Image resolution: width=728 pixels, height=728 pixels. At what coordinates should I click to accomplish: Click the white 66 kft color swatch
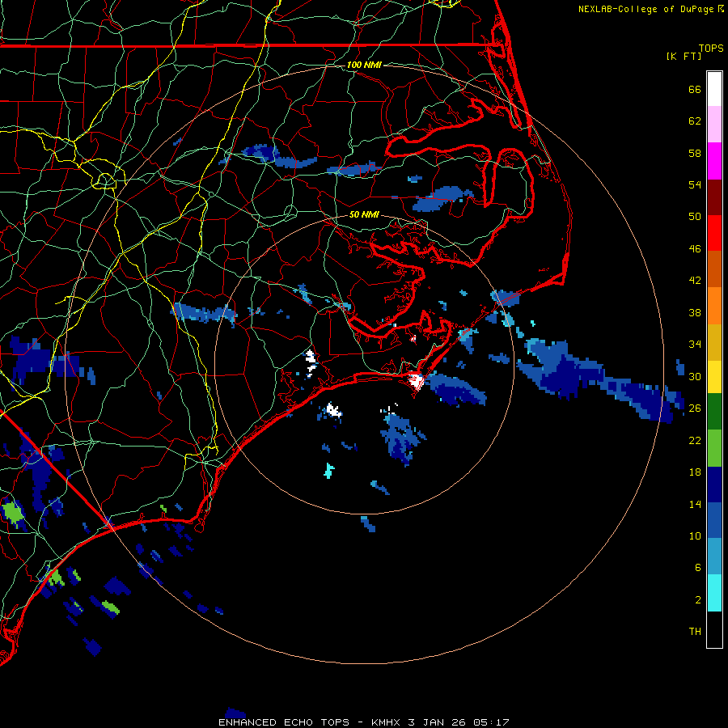point(714,89)
